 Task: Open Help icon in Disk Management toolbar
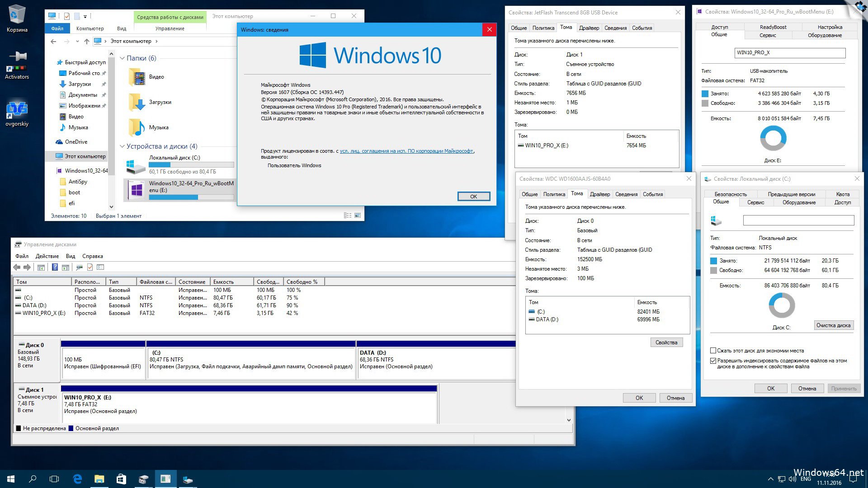(55, 267)
